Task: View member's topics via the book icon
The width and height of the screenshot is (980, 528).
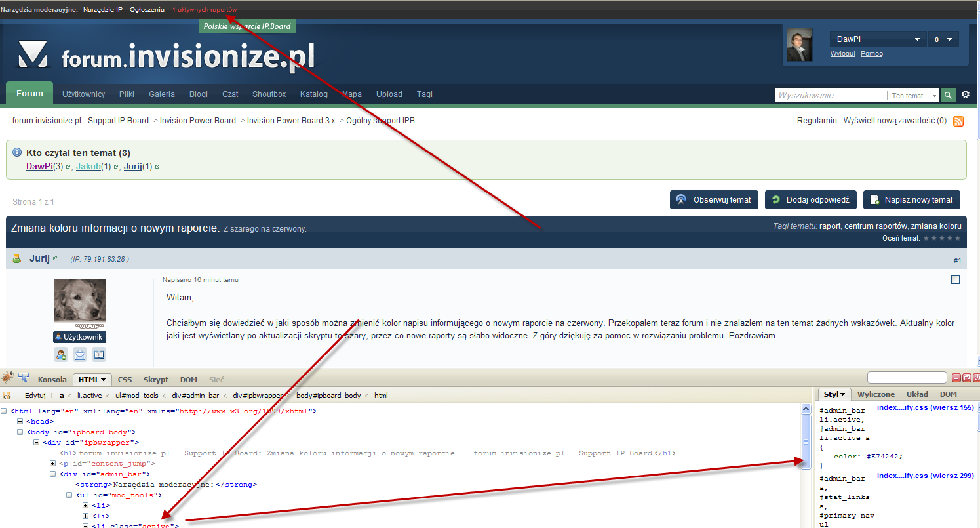Action: 99,354
